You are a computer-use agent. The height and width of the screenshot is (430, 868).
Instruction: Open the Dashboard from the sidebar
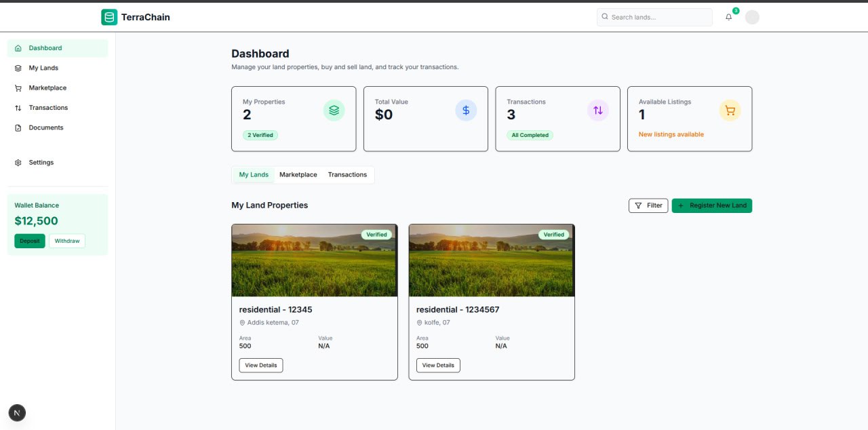45,47
